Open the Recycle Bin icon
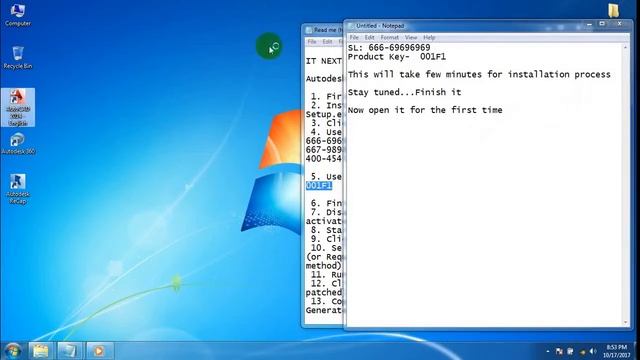Viewport: 640px width, 360px height. [x=18, y=58]
